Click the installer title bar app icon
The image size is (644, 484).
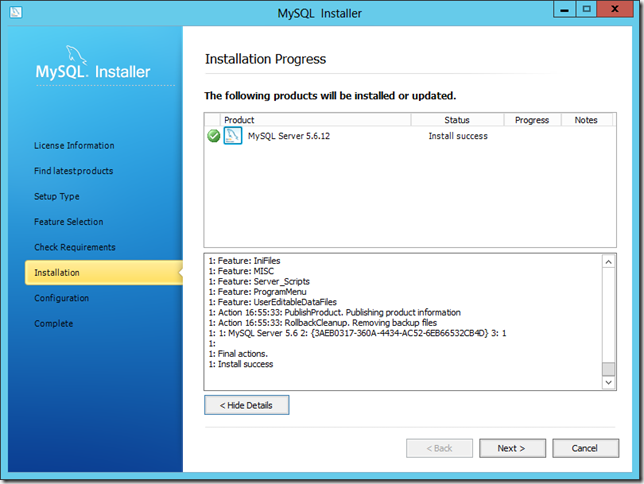(16, 12)
